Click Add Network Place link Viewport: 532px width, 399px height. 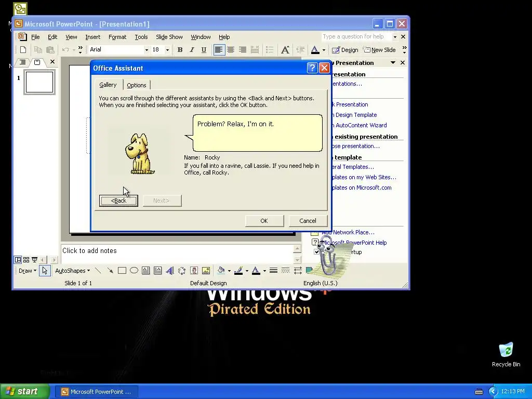click(x=348, y=232)
